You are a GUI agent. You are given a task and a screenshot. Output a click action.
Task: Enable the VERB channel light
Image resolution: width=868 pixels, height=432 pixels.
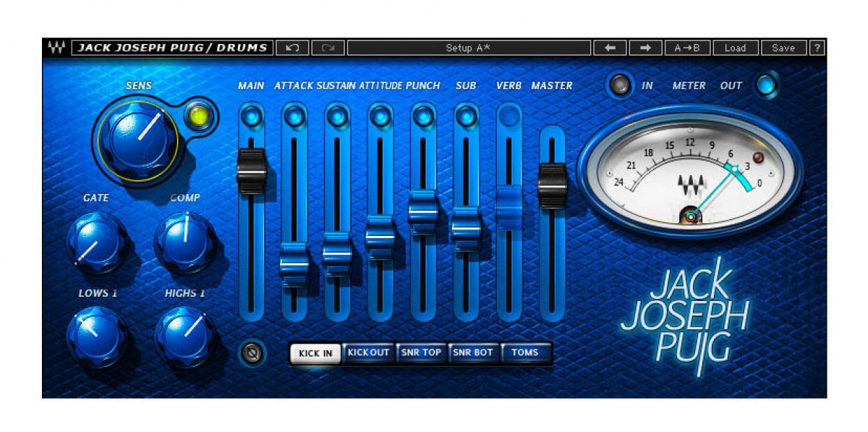(509, 116)
